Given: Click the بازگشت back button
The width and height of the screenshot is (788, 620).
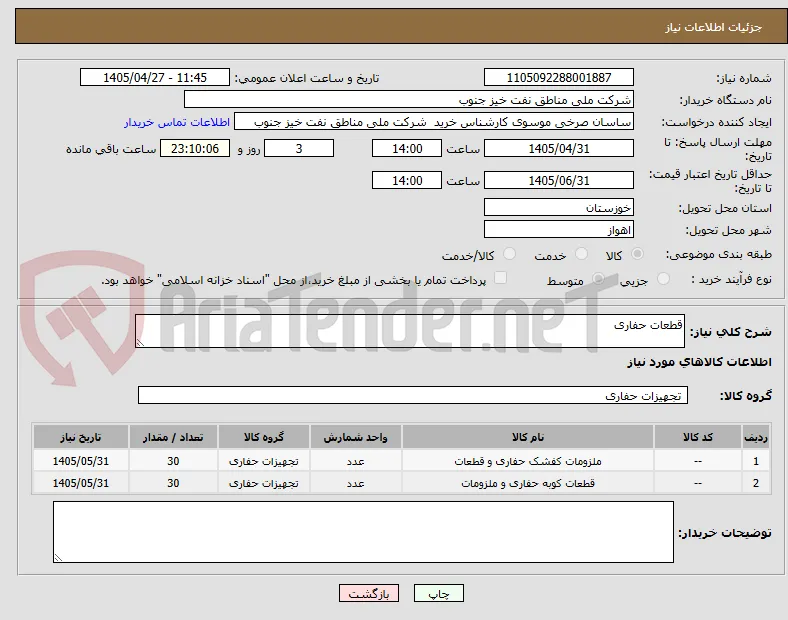Looking at the screenshot, I should (x=369, y=593).
